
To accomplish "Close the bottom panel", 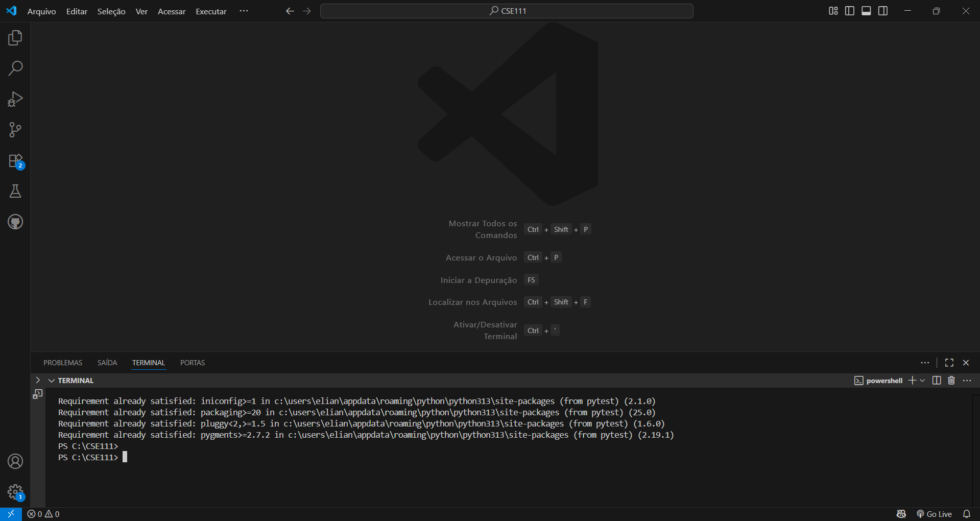I will tap(966, 363).
